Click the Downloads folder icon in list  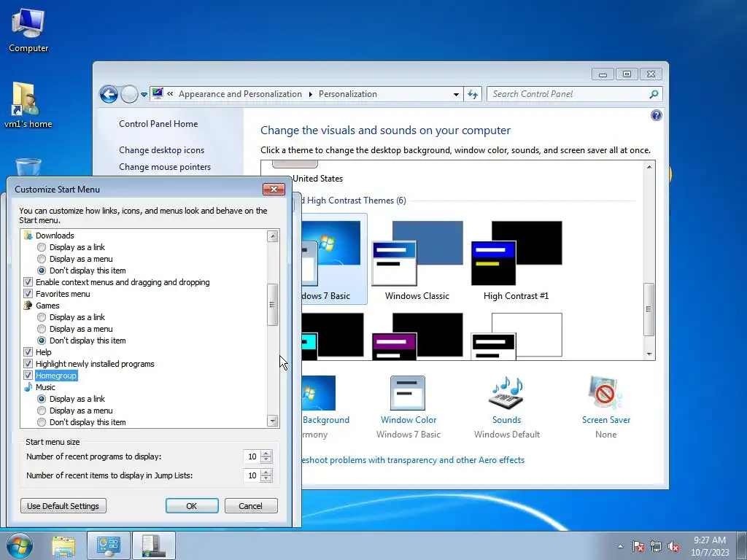28,236
